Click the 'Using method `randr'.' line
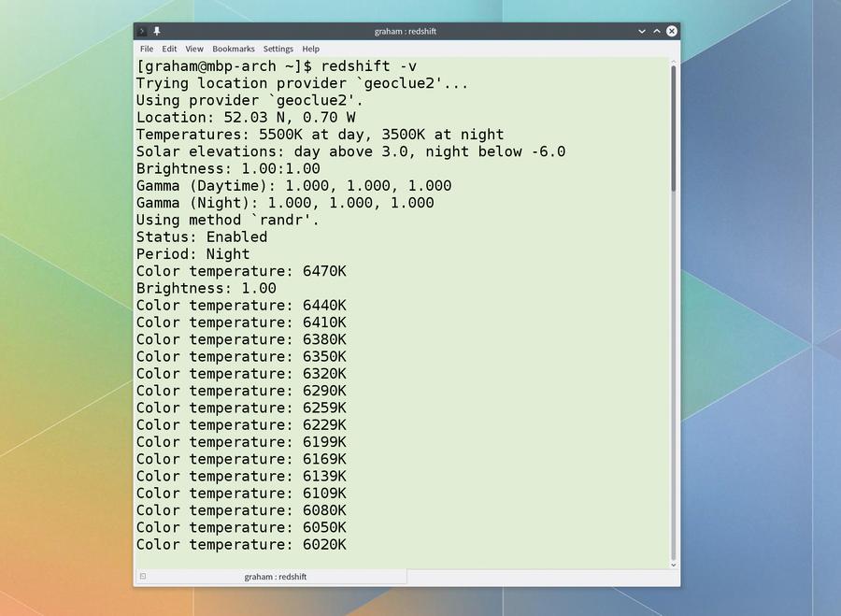The height and width of the screenshot is (616, 841). click(228, 220)
